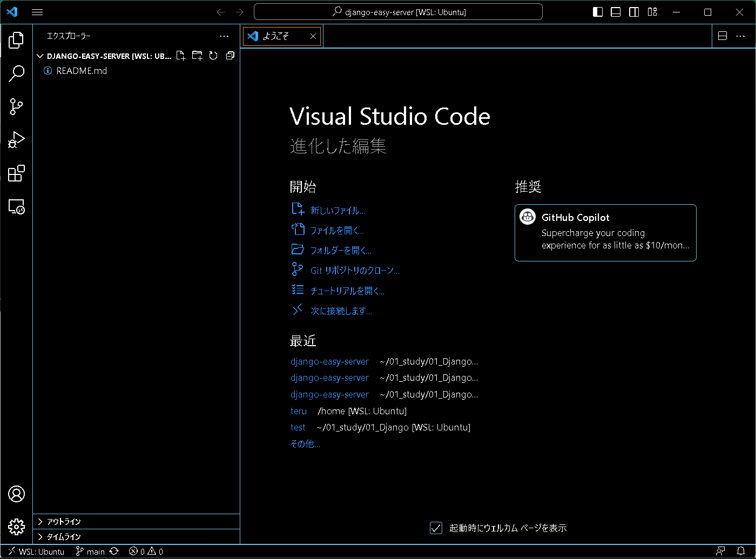This screenshot has width=756, height=559.
Task: Toggle the secondary side bar layout icon
Action: pos(634,12)
